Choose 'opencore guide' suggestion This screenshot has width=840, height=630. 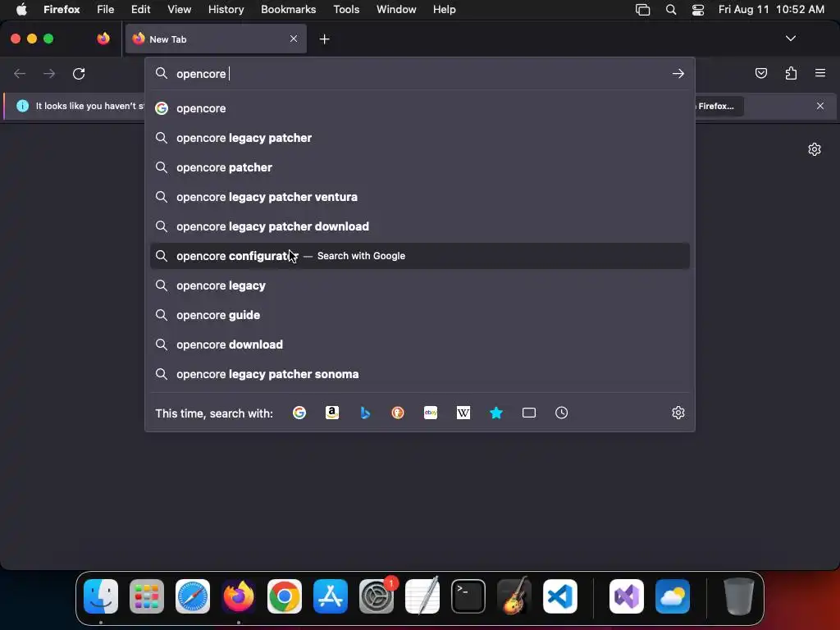click(420, 314)
